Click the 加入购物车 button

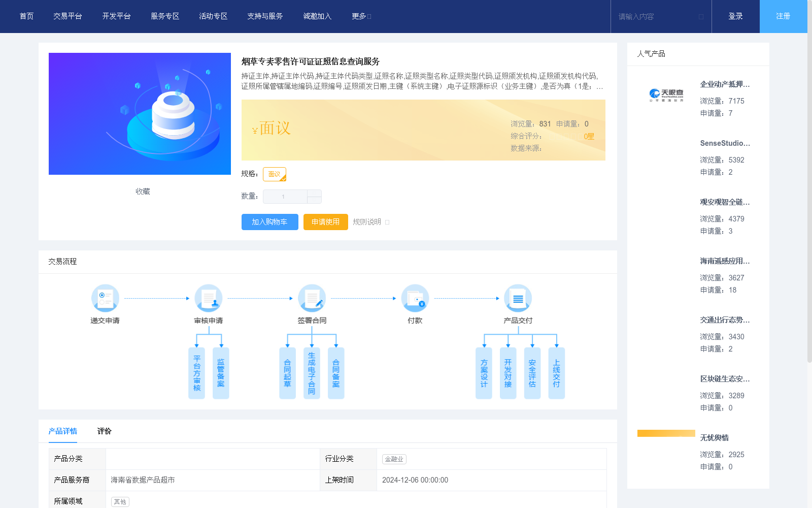click(269, 222)
